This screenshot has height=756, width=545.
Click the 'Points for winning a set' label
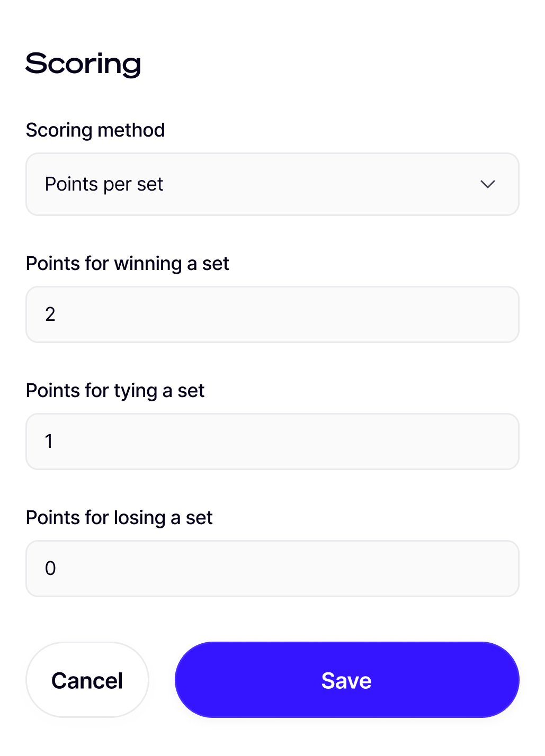[127, 264]
